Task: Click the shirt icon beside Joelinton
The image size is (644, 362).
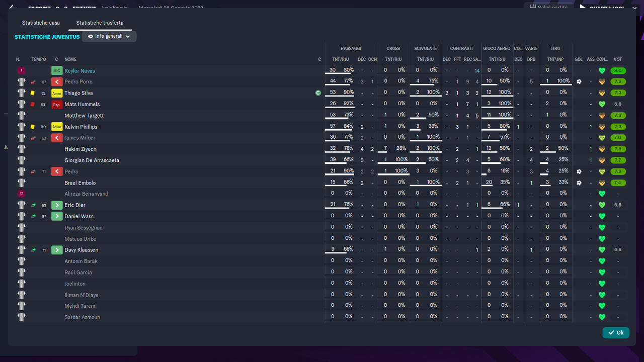Action: 21,284
